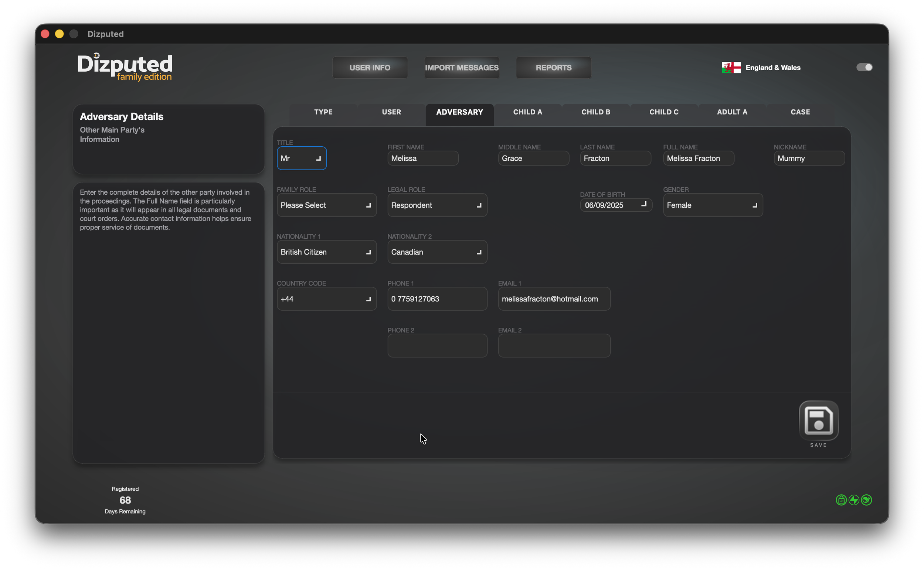Screen dimensions: 924x570
Task: Click the yellow minimize window button
Action: pos(59,34)
